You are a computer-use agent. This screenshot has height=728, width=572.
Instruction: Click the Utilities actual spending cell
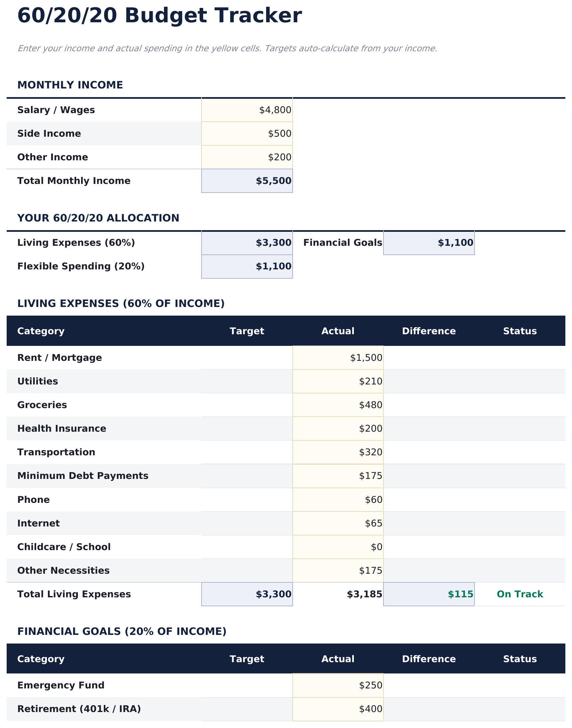338,381
